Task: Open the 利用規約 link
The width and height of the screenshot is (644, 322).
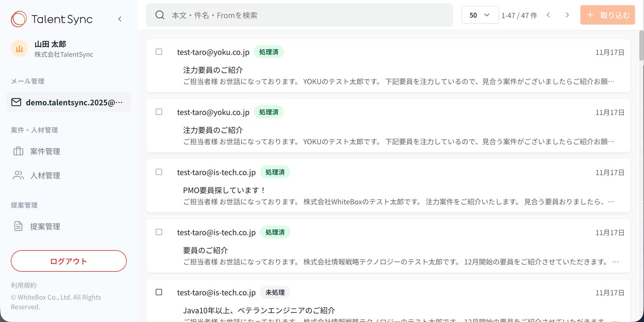Action: tap(24, 285)
